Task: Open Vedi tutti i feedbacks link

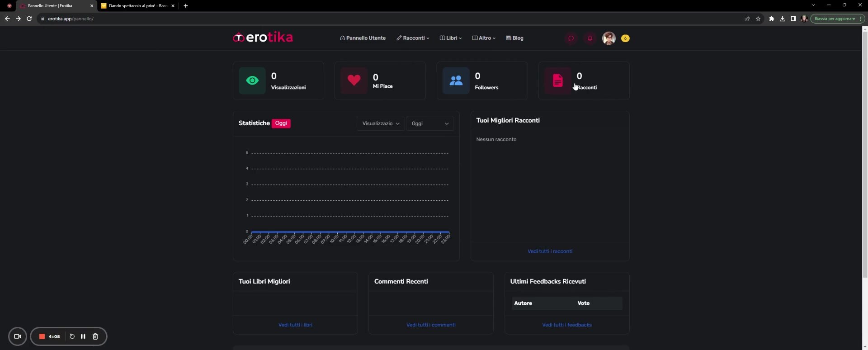Action: pos(567,325)
